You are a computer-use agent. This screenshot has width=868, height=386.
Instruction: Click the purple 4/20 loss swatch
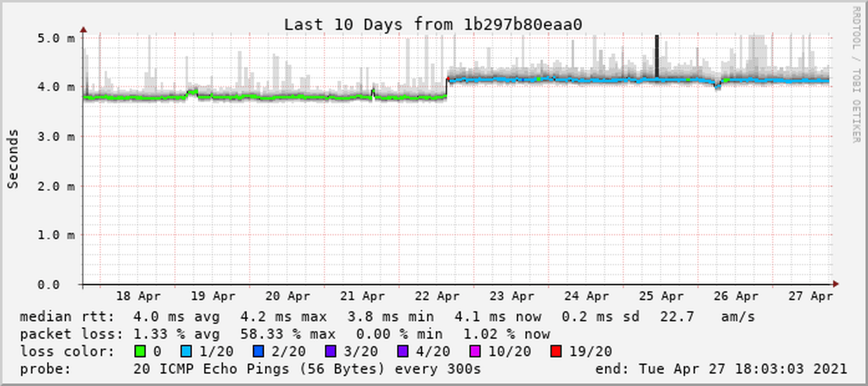[403, 351]
